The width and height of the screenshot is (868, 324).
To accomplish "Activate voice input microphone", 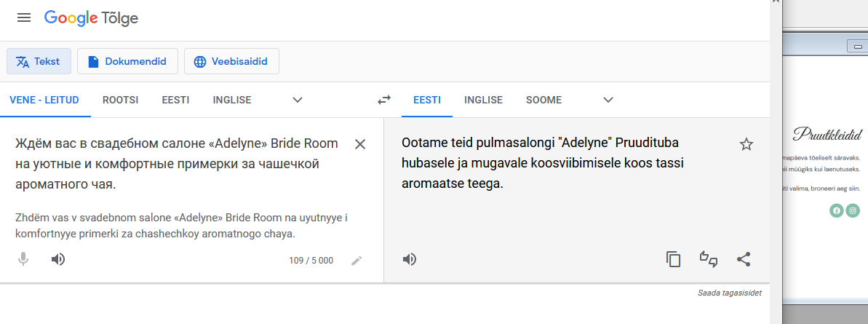I will tap(23, 259).
